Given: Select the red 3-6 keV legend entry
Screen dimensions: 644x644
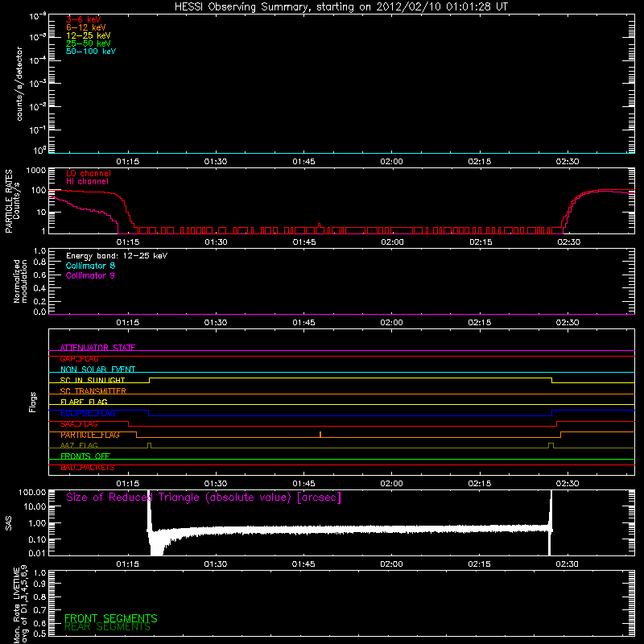Looking at the screenshot, I should pyautogui.click(x=84, y=19).
